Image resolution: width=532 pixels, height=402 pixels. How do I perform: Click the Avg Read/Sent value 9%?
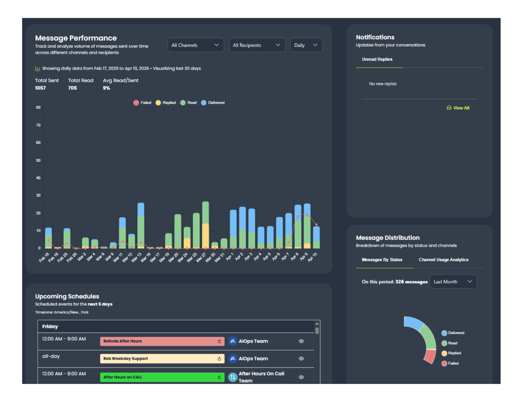click(x=106, y=88)
